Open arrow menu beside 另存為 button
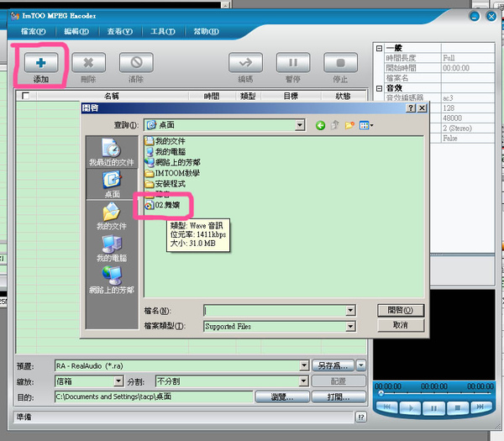 click(x=361, y=365)
